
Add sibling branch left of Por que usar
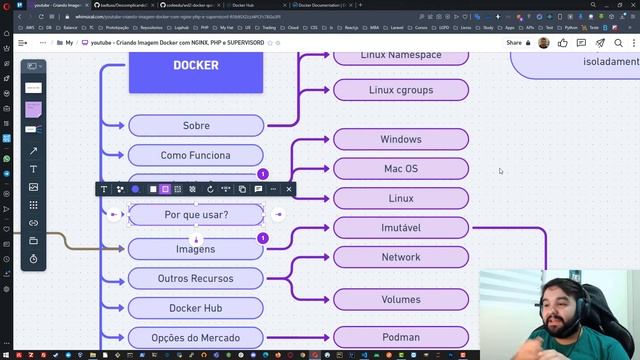point(114,215)
